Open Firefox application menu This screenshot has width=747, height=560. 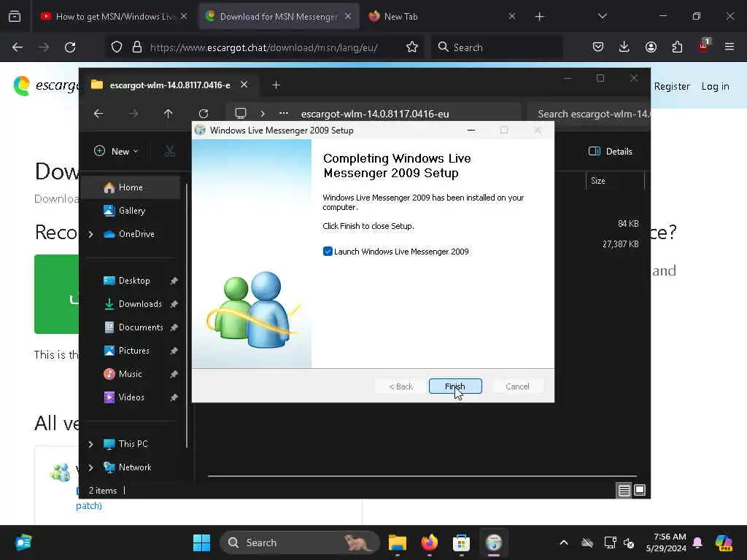[x=729, y=47]
